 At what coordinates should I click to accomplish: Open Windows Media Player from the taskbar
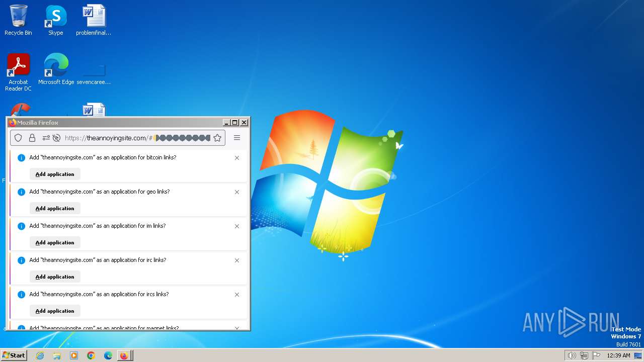tap(74, 355)
